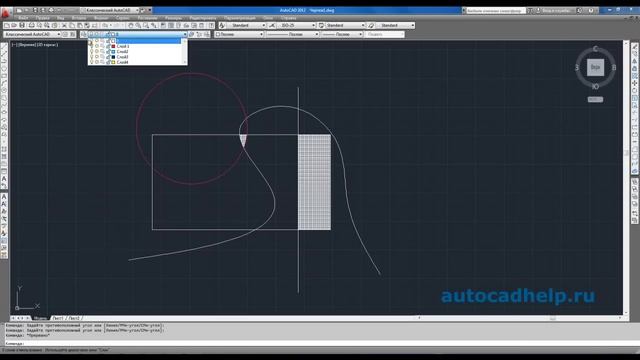Screen dimensions: 640x360
Task: Open the text style Standard dropdown
Action: 245,25
